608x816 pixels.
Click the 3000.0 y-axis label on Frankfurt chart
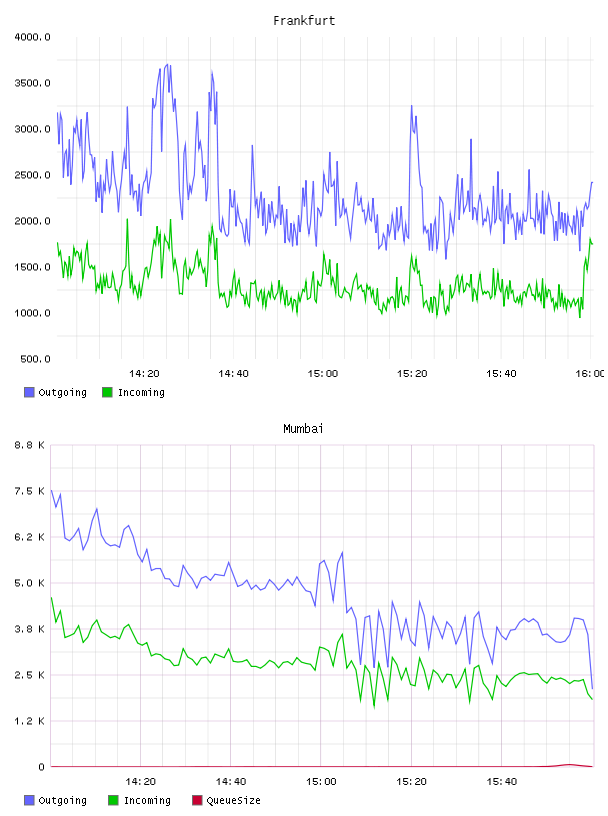[x=32, y=129]
